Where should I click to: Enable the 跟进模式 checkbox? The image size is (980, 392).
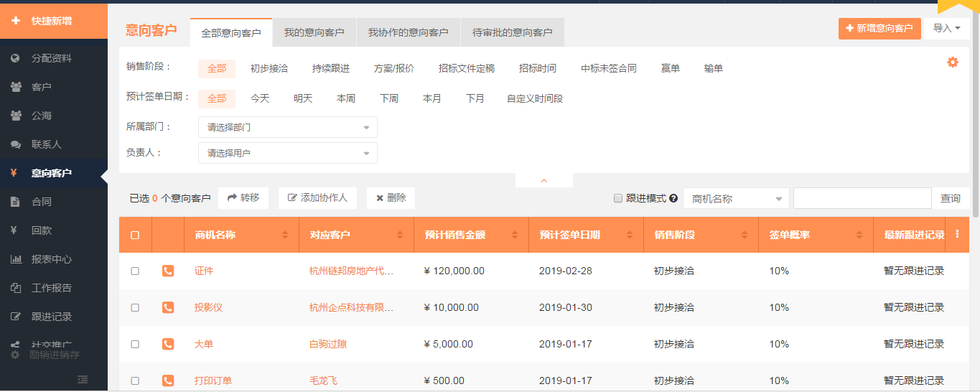pyautogui.click(x=618, y=198)
